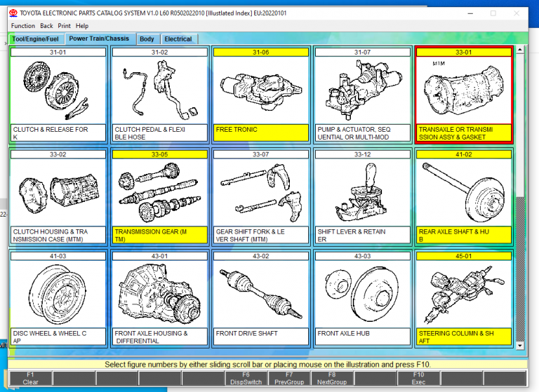Click the Toyota logo icon in title bar

tap(13, 13)
